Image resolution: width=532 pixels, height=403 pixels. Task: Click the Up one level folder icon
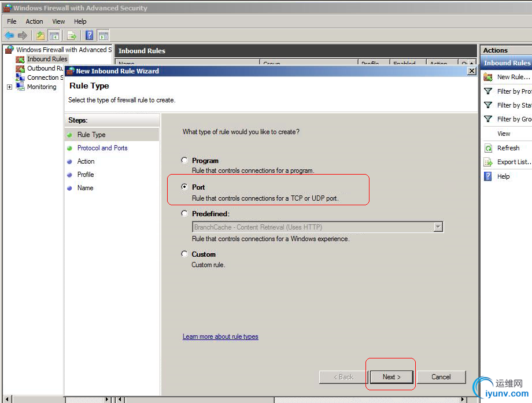click(x=40, y=35)
